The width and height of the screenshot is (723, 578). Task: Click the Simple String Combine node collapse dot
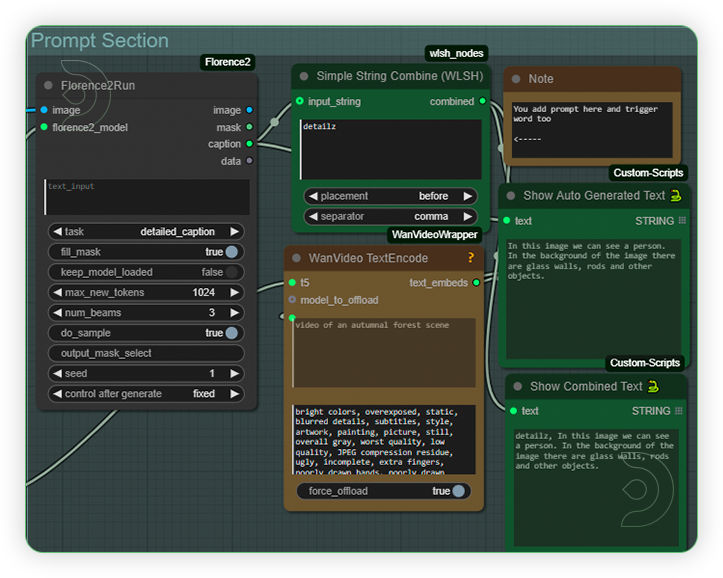303,76
